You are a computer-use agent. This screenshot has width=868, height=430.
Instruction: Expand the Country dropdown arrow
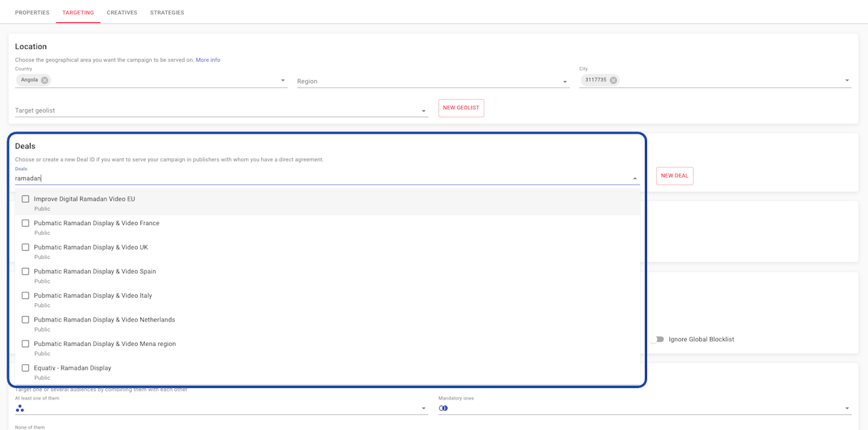283,81
